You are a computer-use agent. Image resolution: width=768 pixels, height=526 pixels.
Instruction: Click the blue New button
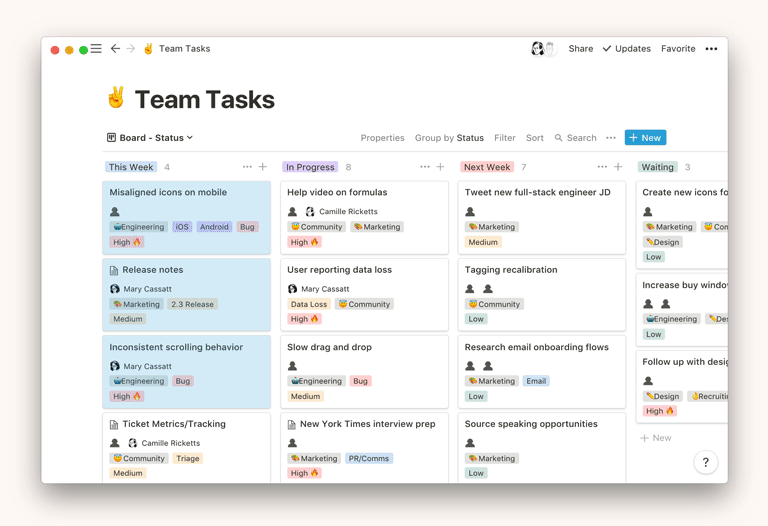(x=645, y=138)
